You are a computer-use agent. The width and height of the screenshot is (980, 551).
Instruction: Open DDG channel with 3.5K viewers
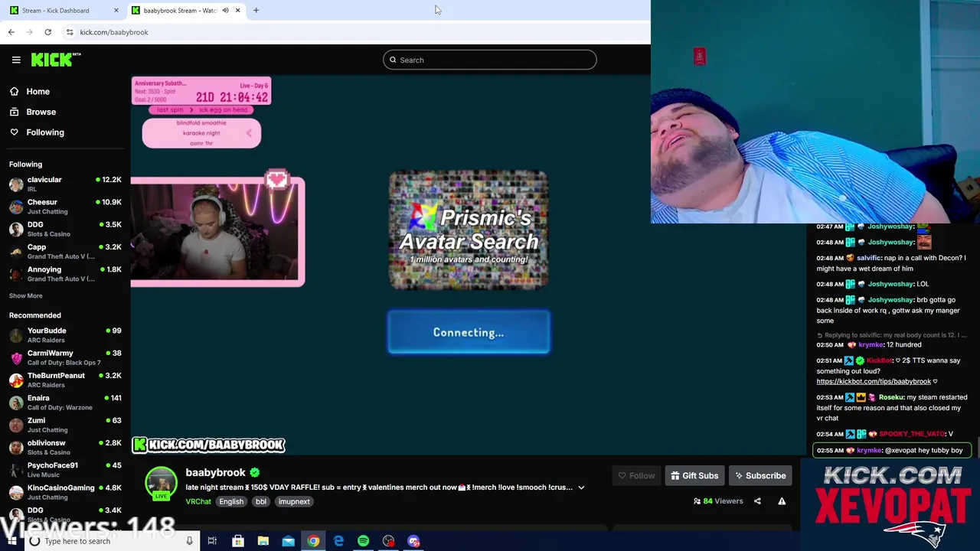65,229
